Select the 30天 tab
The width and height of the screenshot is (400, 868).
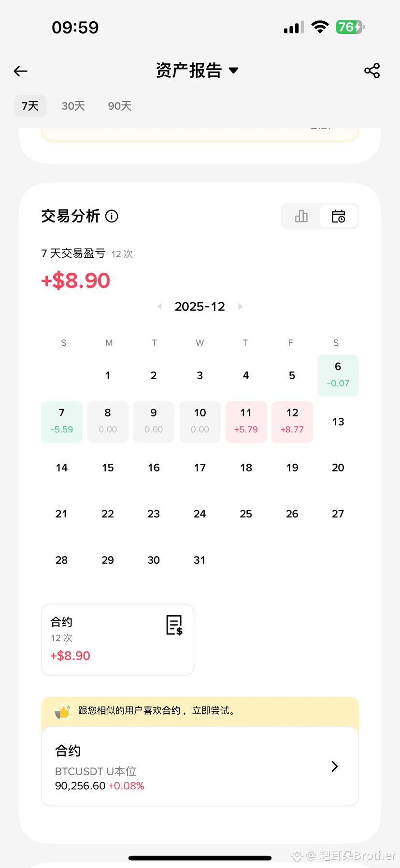[x=73, y=106]
